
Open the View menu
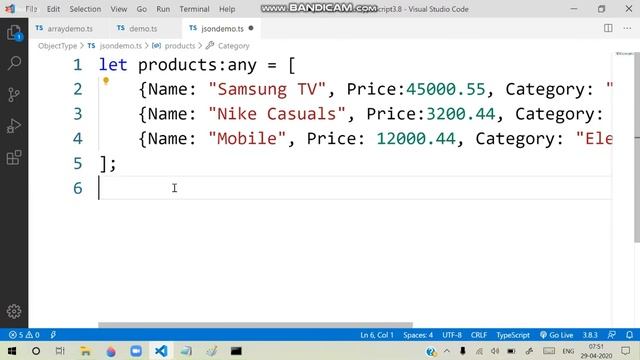[118, 9]
